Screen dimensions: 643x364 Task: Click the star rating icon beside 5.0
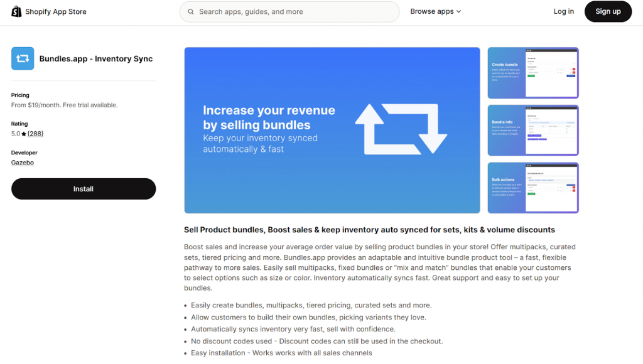click(23, 133)
